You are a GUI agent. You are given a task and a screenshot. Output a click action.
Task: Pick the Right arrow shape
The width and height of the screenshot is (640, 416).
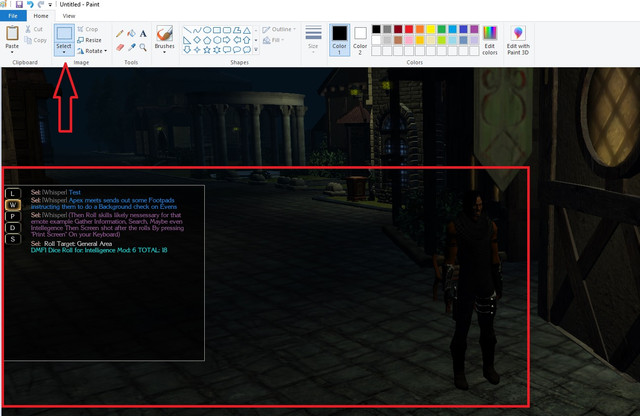click(x=227, y=40)
